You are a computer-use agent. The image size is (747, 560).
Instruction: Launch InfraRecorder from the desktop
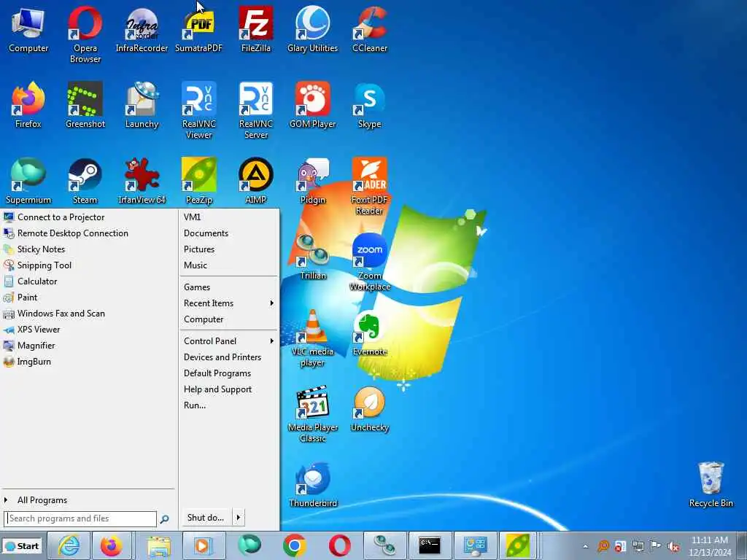pyautogui.click(x=142, y=28)
